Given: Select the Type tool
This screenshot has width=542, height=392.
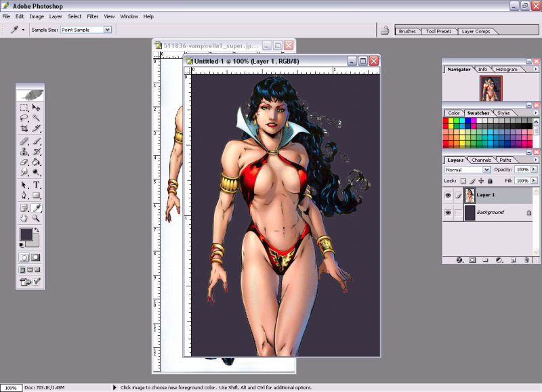Looking at the screenshot, I should tap(36, 185).
